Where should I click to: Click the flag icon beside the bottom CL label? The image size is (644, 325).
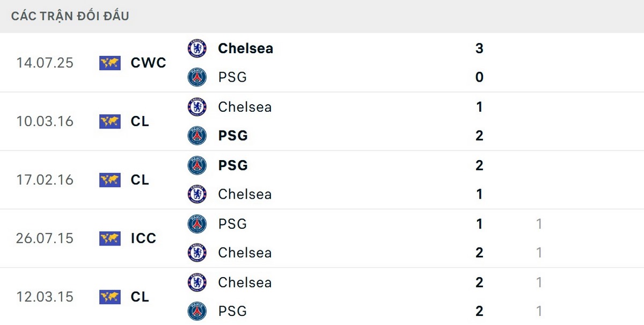pyautogui.click(x=109, y=297)
